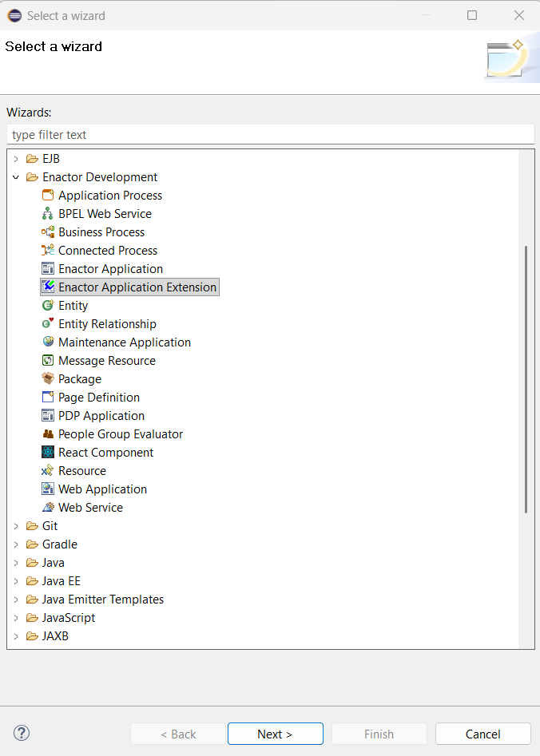Image resolution: width=540 pixels, height=756 pixels.
Task: Click the Resource wizard icon
Action: (48, 470)
